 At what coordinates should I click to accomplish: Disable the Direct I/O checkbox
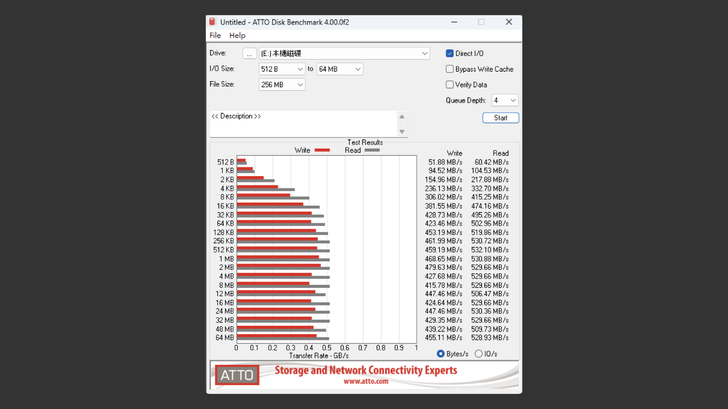click(450, 54)
